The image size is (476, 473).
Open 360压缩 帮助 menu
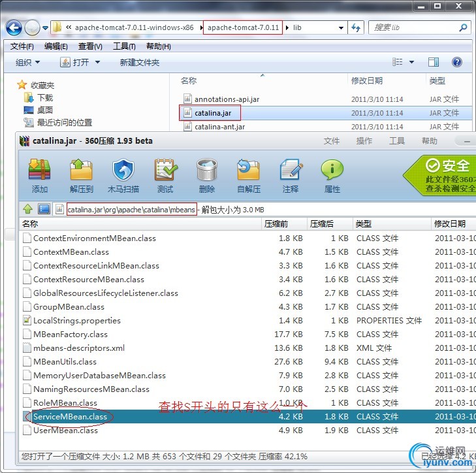click(x=429, y=141)
